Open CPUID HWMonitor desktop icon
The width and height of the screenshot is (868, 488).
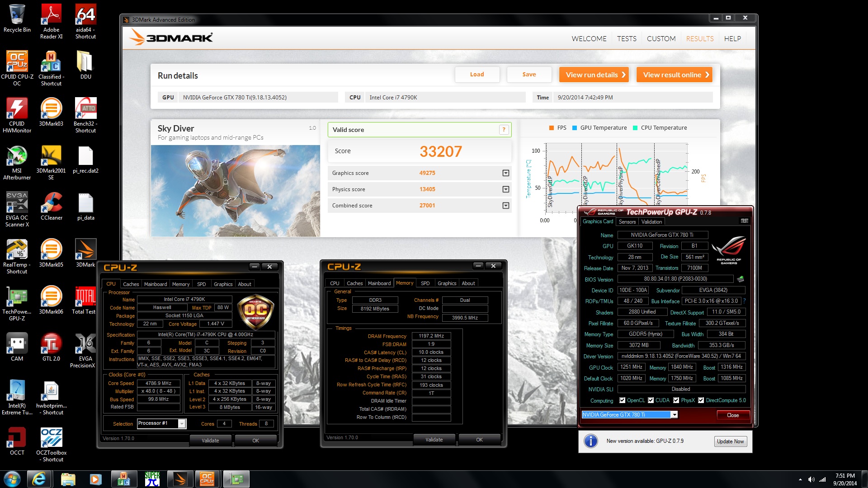tap(17, 116)
